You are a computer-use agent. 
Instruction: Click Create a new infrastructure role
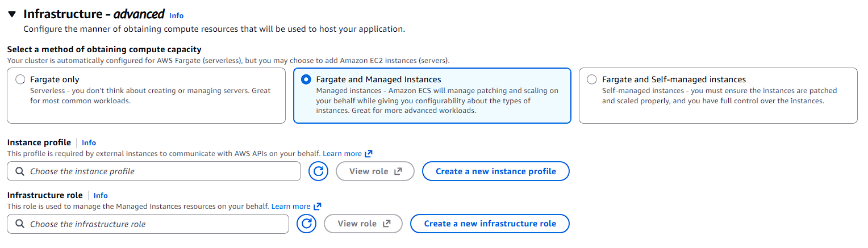tap(490, 224)
